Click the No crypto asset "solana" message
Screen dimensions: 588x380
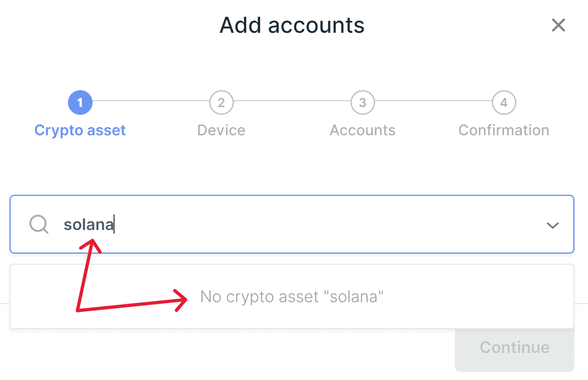[292, 297]
